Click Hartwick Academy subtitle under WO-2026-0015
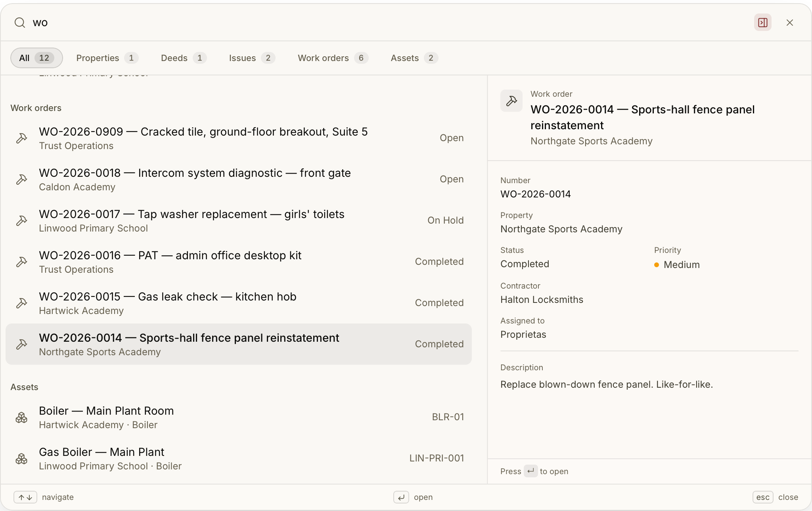The height and width of the screenshot is (511, 812). pos(81,311)
